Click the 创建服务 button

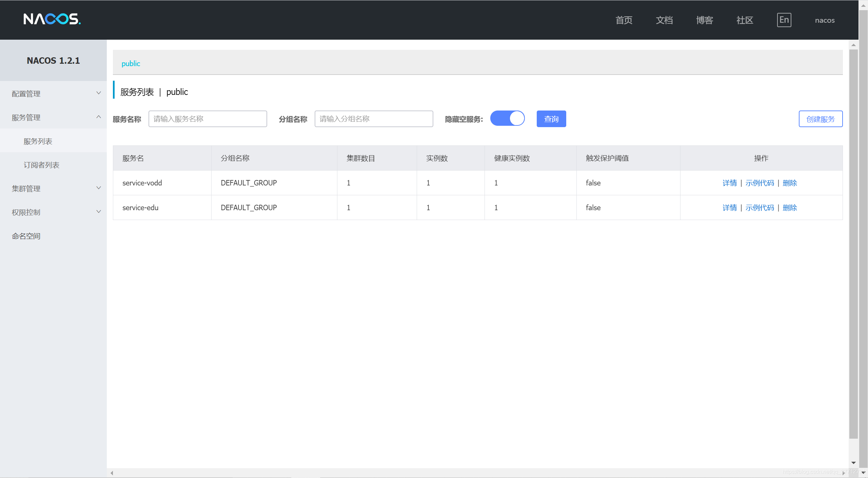point(821,119)
